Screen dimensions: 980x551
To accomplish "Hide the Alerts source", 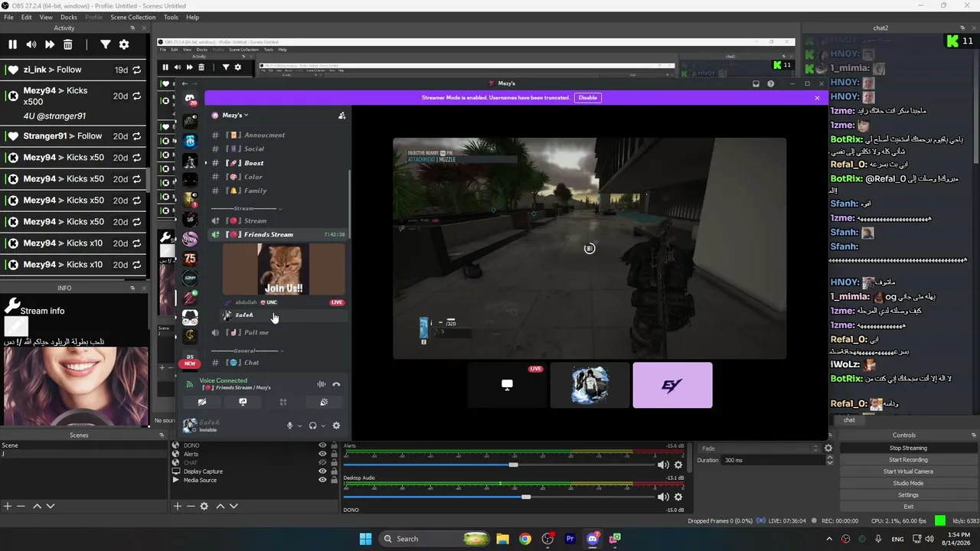I will pos(322,454).
